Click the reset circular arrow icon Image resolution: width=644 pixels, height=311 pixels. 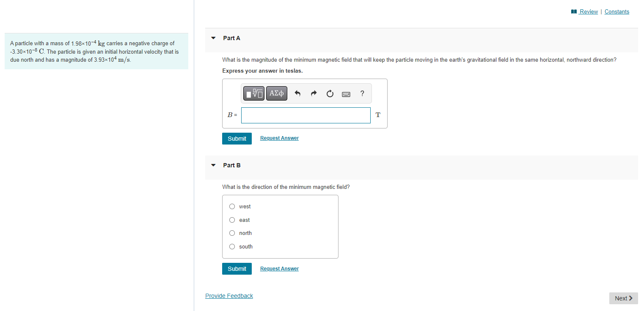point(330,94)
